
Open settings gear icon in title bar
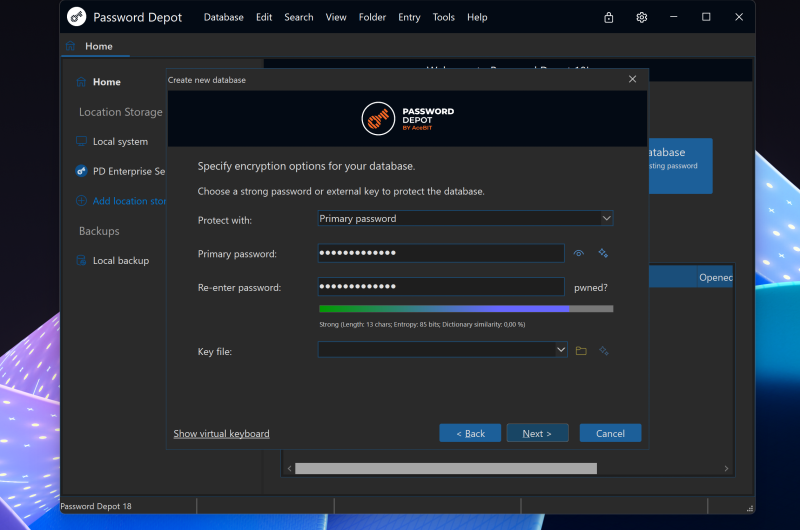coord(641,17)
